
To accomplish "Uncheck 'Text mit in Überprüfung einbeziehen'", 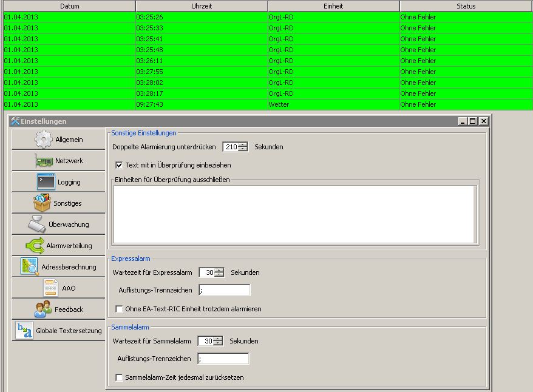I will click(120, 165).
